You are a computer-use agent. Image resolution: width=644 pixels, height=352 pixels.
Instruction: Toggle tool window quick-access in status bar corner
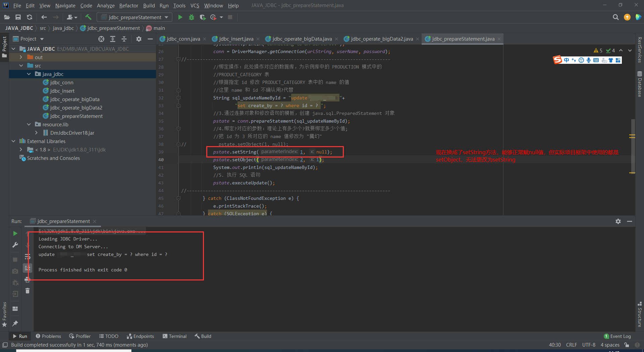(5, 345)
